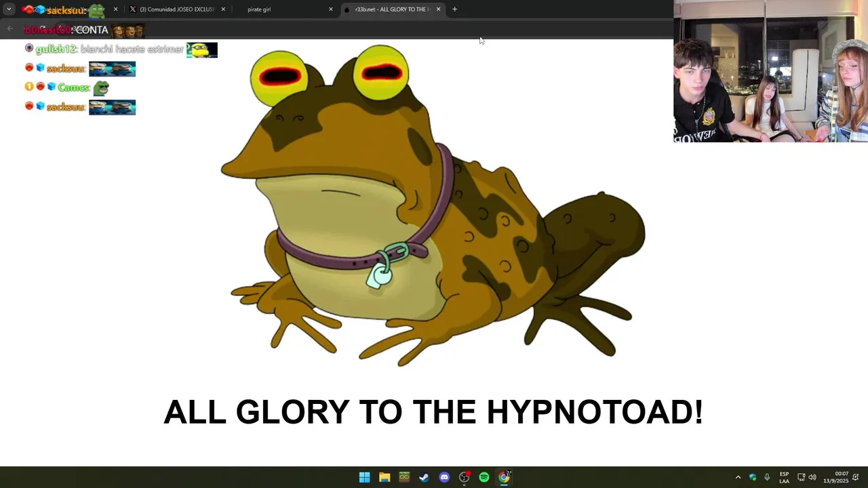Click the microphone tray icon
Viewport: 868px width, 488px height.
[767, 477]
